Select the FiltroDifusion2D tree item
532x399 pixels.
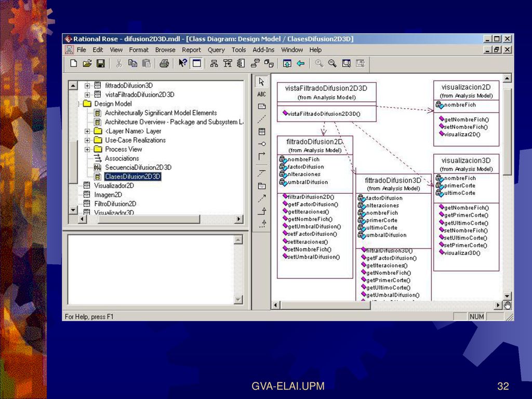115,204
